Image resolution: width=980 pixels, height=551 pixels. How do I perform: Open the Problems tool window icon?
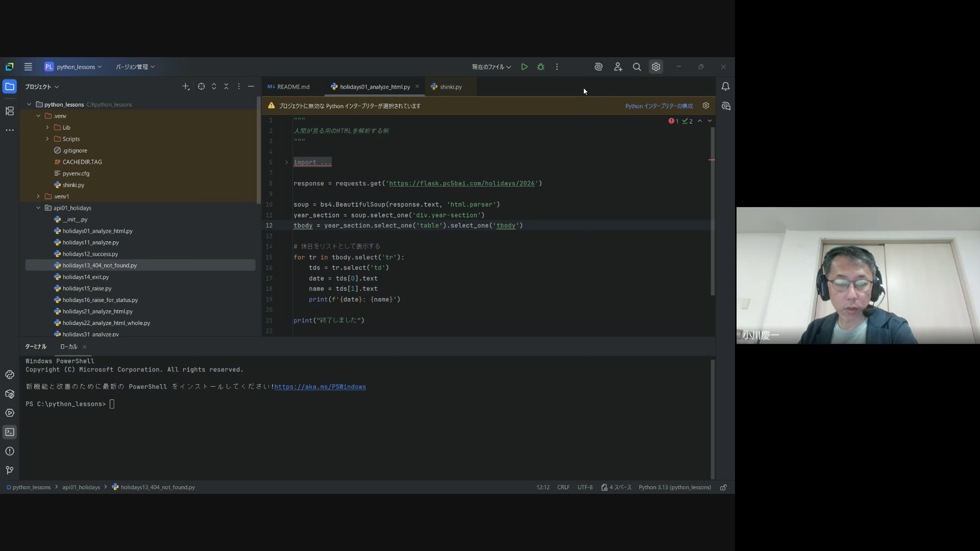tap(10, 451)
